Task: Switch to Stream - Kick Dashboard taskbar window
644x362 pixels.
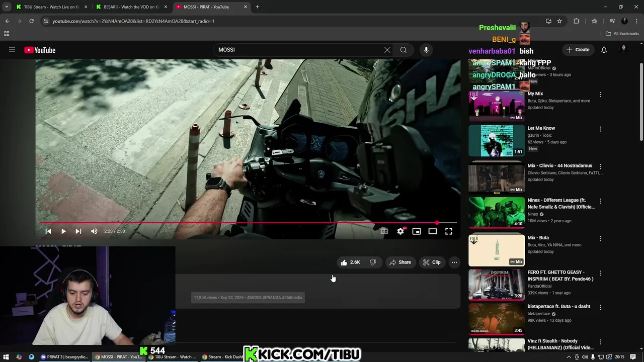Action: 223,357
